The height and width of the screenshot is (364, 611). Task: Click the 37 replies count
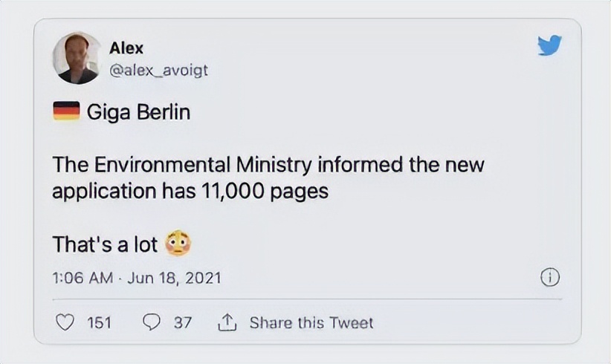click(x=183, y=322)
